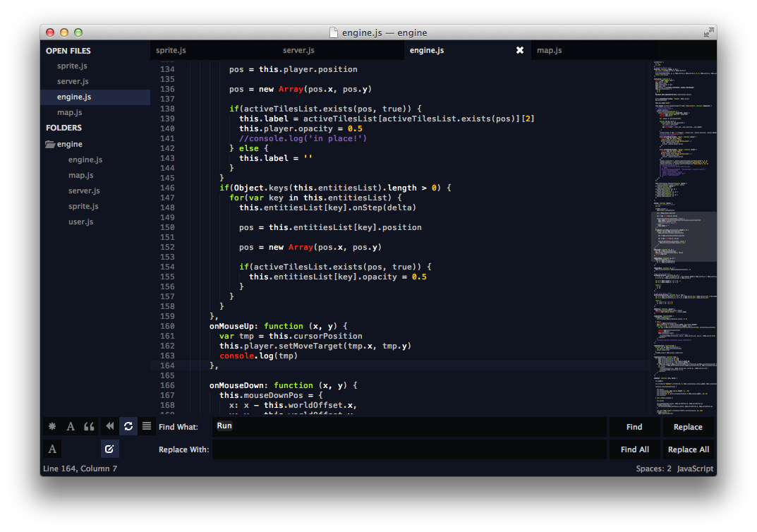
Task: Click the Line 164, Column 7 status
Action: click(x=80, y=468)
